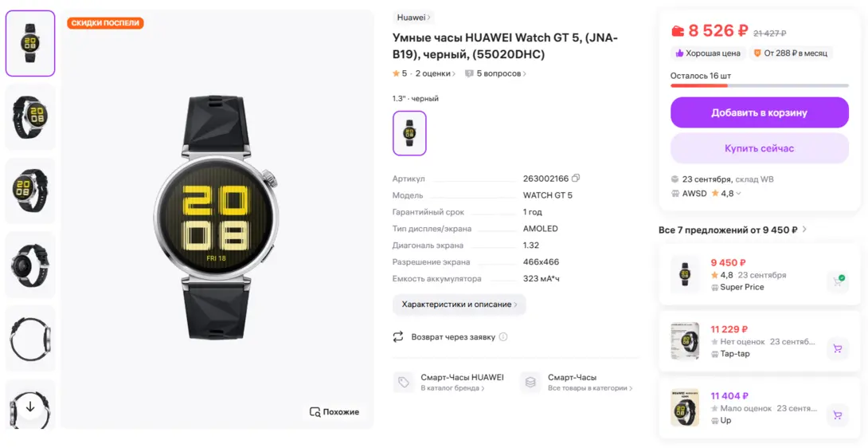This screenshot has height=448, width=868.
Task: Select the second watch thumbnail
Action: click(30, 117)
